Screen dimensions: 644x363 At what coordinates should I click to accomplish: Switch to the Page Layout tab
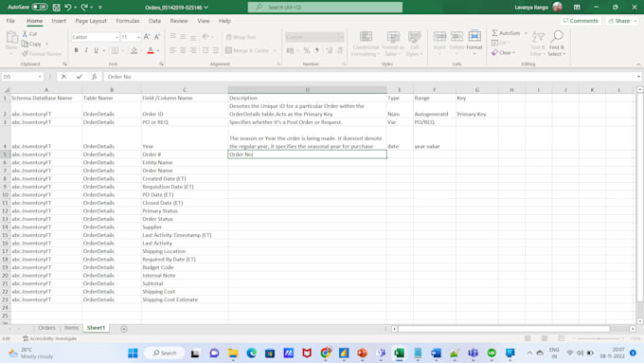(x=91, y=21)
